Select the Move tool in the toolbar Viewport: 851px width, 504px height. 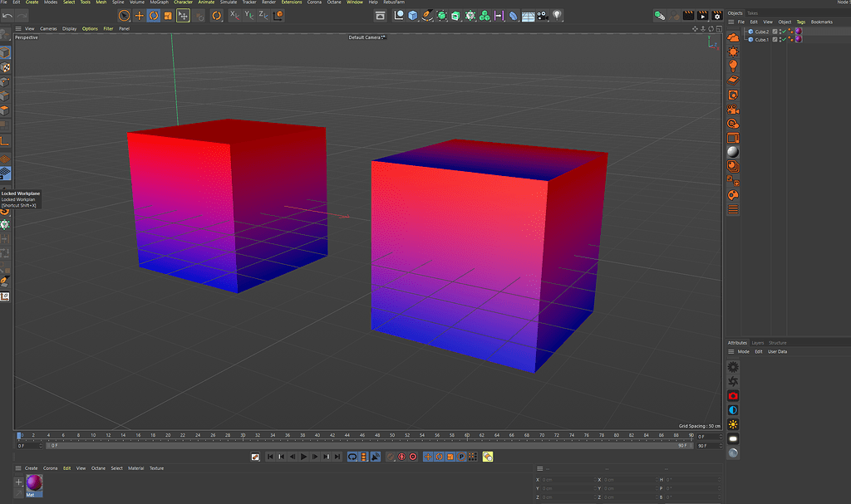pos(139,15)
